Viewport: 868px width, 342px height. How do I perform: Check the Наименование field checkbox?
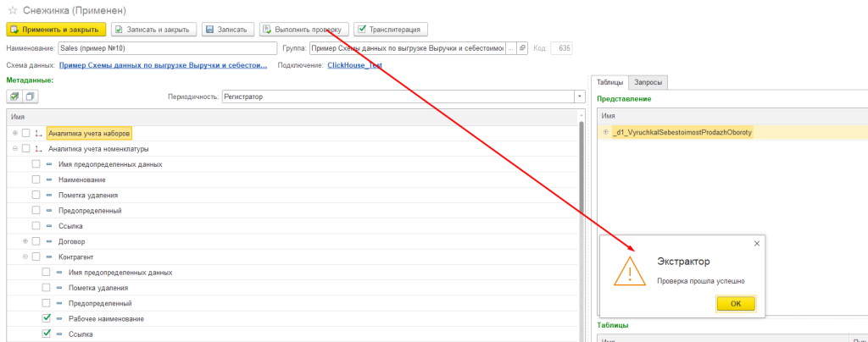36,179
